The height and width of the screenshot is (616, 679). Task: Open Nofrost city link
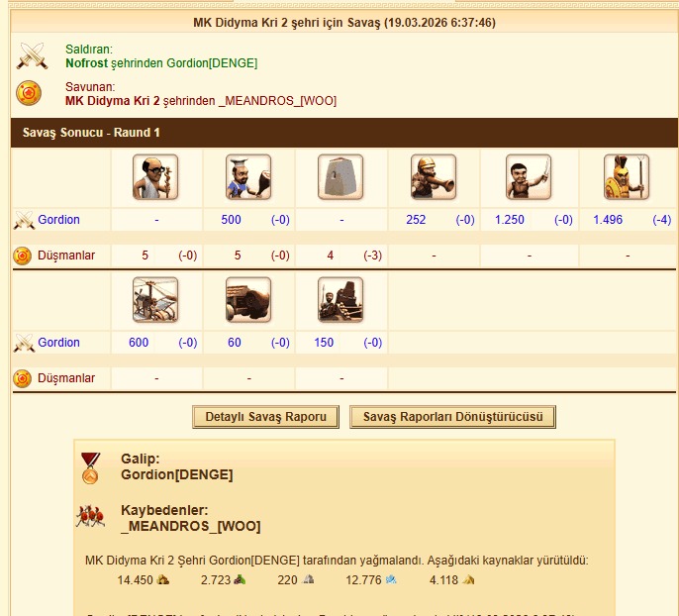tap(87, 63)
